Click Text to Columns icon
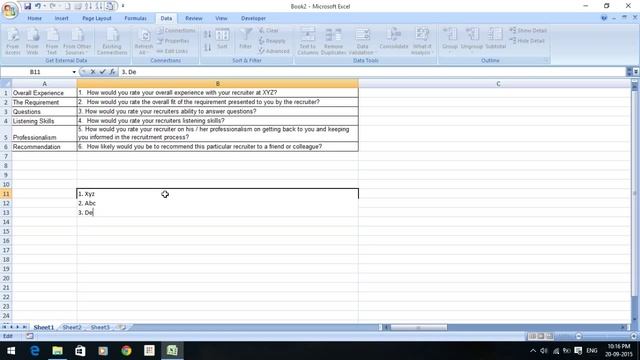 point(307,41)
